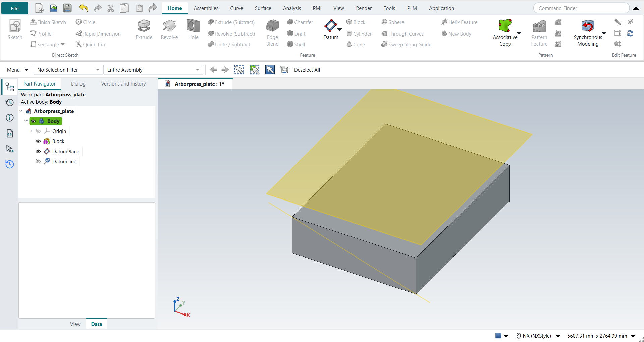This screenshot has width=644, height=342.
Task: Click the Synchronous Modeling icon
Action: [588, 26]
